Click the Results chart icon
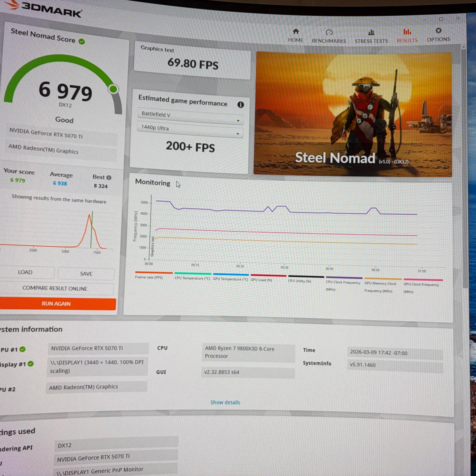Viewport: 476px width, 476px height. click(x=407, y=32)
